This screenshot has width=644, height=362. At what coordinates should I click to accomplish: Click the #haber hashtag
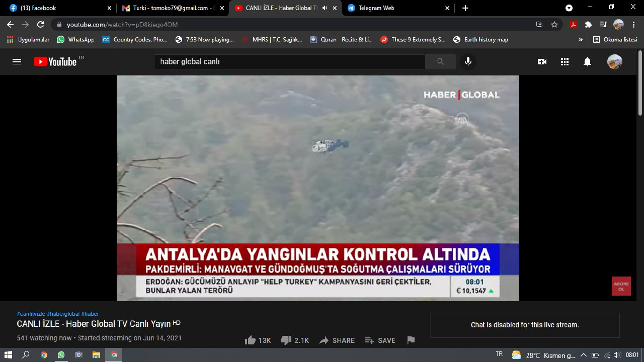pos(90,314)
